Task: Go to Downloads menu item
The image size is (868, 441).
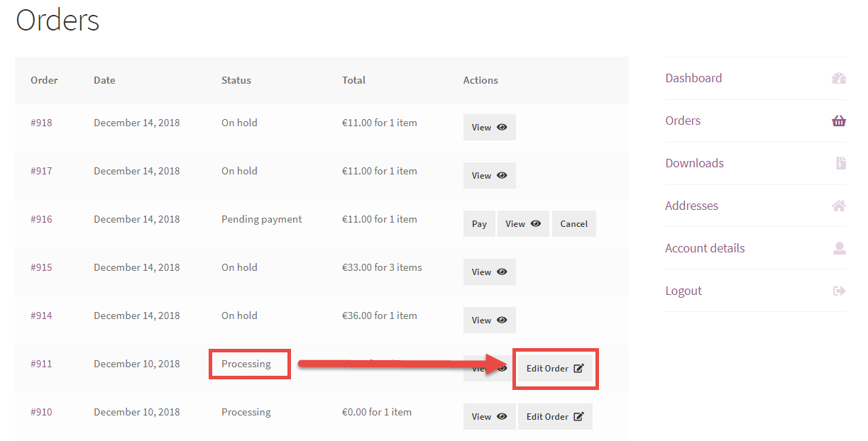Action: point(694,163)
